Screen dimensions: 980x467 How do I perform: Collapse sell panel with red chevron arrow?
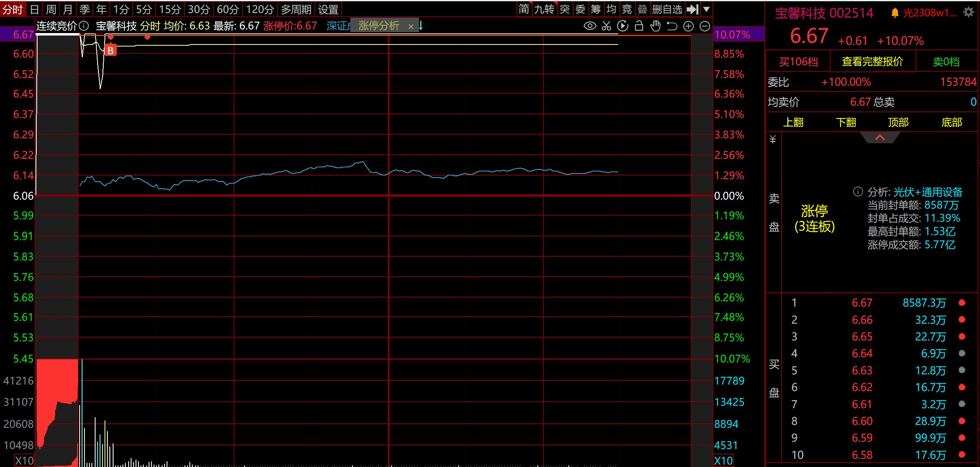[880, 138]
